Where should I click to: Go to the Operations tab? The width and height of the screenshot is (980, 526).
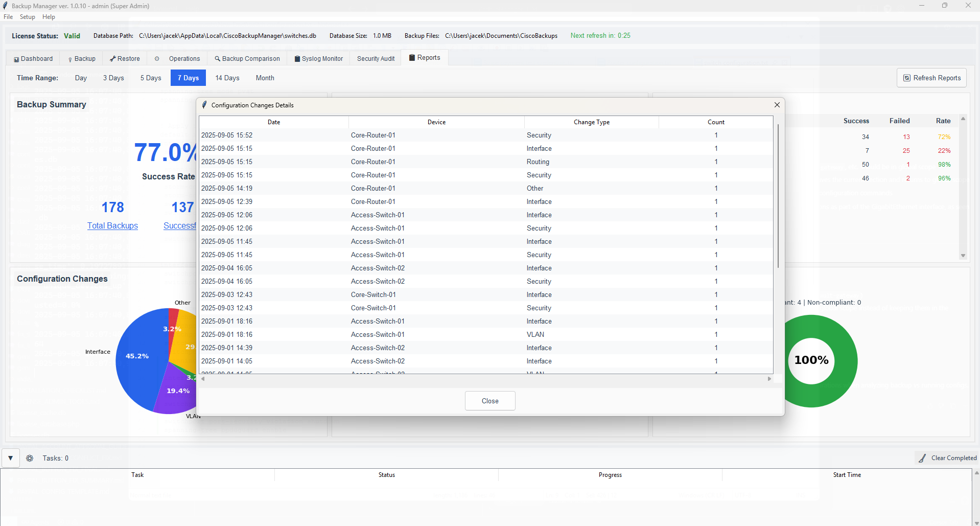177,59
